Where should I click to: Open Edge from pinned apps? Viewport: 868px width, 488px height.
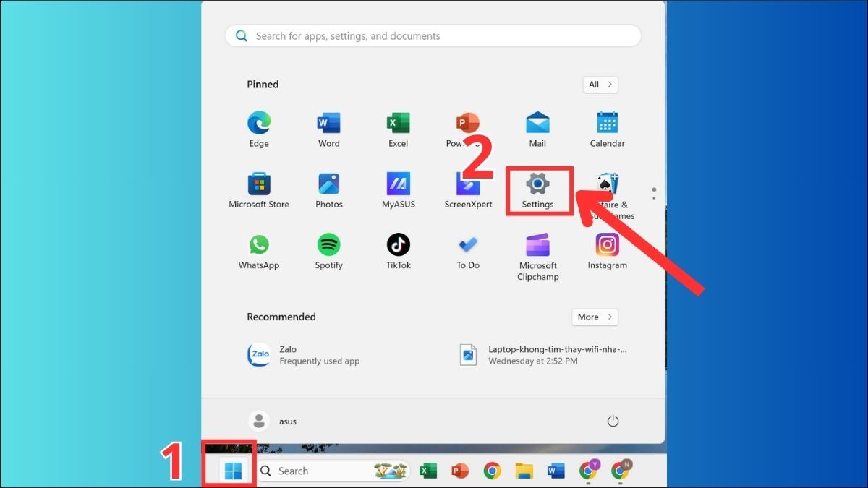259,130
